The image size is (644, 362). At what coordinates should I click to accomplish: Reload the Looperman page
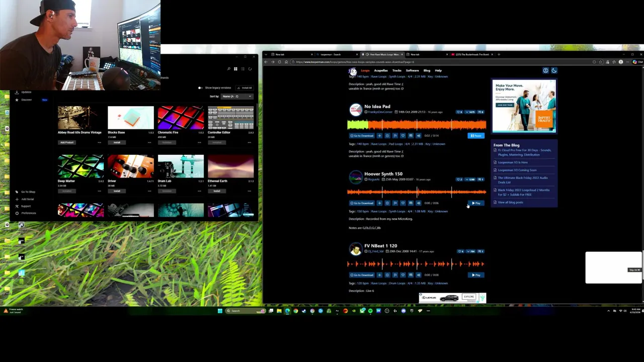tap(279, 62)
